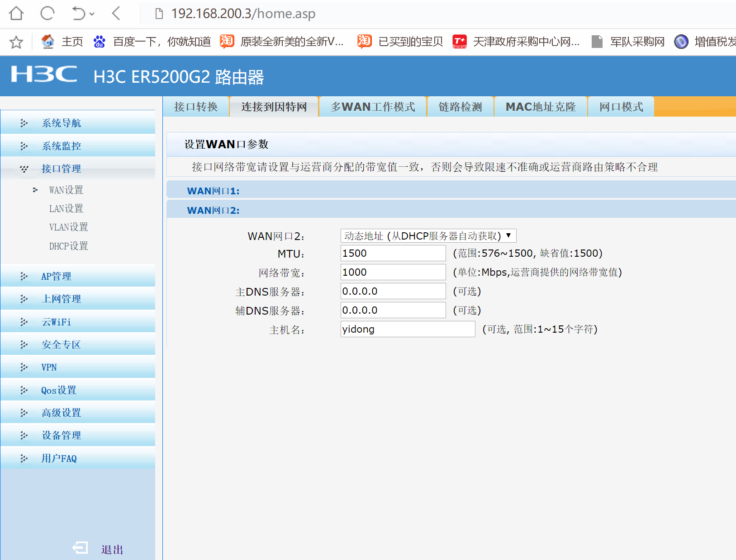Select DHCP设置 in the sidebar
Viewport: 736px width, 560px height.
[69, 246]
